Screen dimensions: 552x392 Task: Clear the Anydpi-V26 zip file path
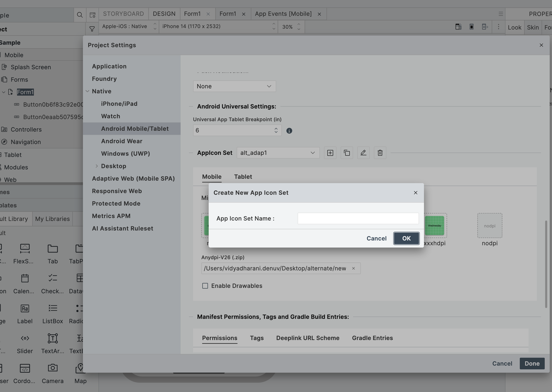tap(353, 268)
